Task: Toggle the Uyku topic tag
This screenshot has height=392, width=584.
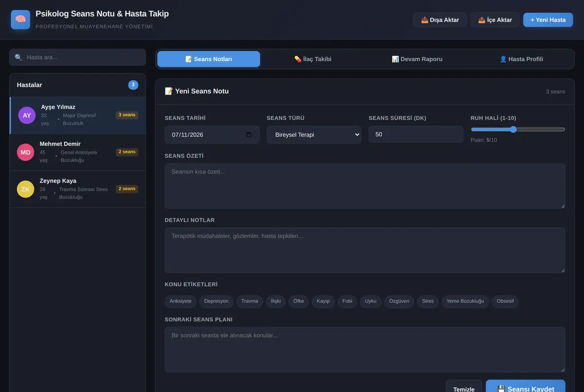Action: [371, 301]
